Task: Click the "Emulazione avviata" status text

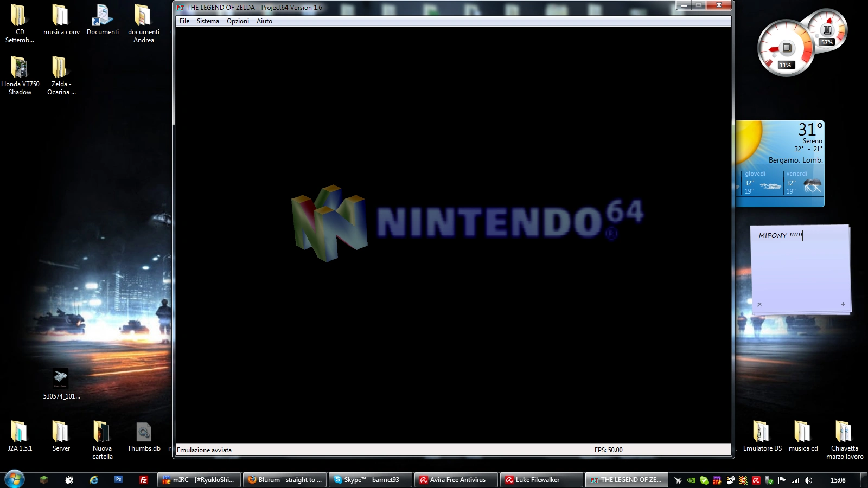Action: 204,450
